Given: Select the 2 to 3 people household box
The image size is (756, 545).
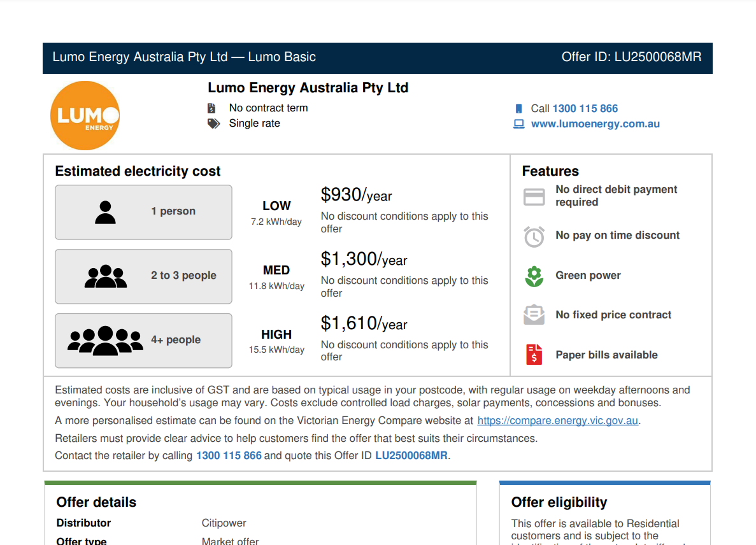Looking at the screenshot, I should [144, 276].
